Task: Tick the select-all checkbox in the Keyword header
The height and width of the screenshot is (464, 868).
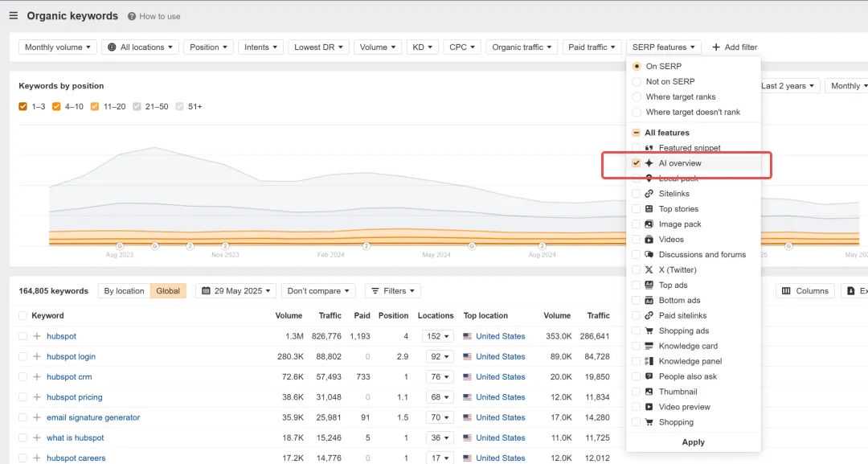Action: [23, 315]
